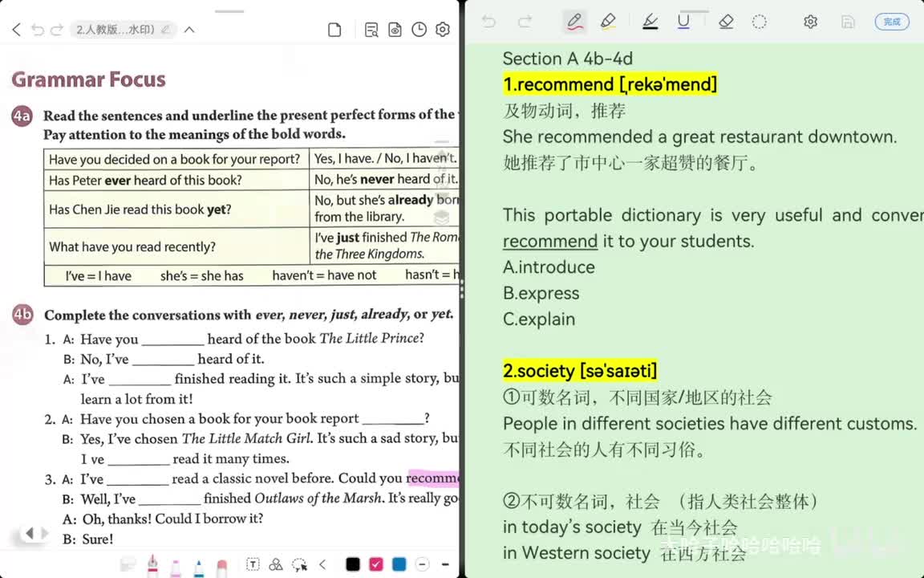Click the highlighted '1.recommend' heading
Image resolution: width=924 pixels, height=578 pixels.
coord(610,84)
